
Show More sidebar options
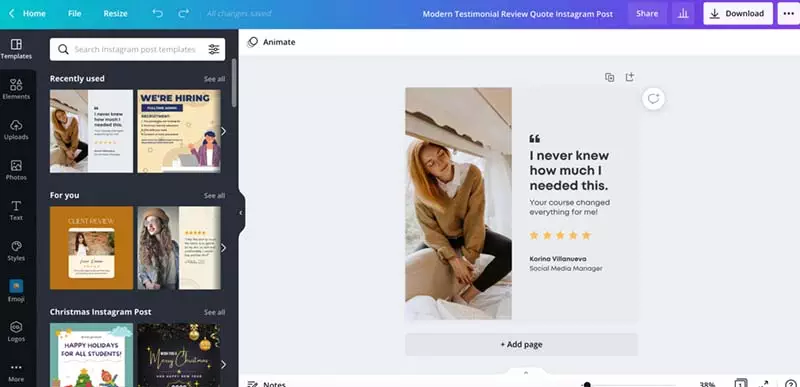click(x=16, y=372)
